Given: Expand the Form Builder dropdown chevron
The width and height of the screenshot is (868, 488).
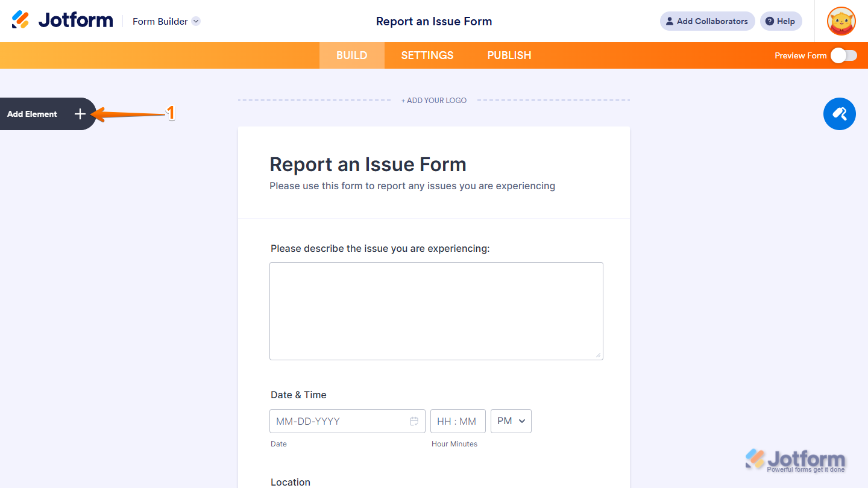Looking at the screenshot, I should point(195,21).
